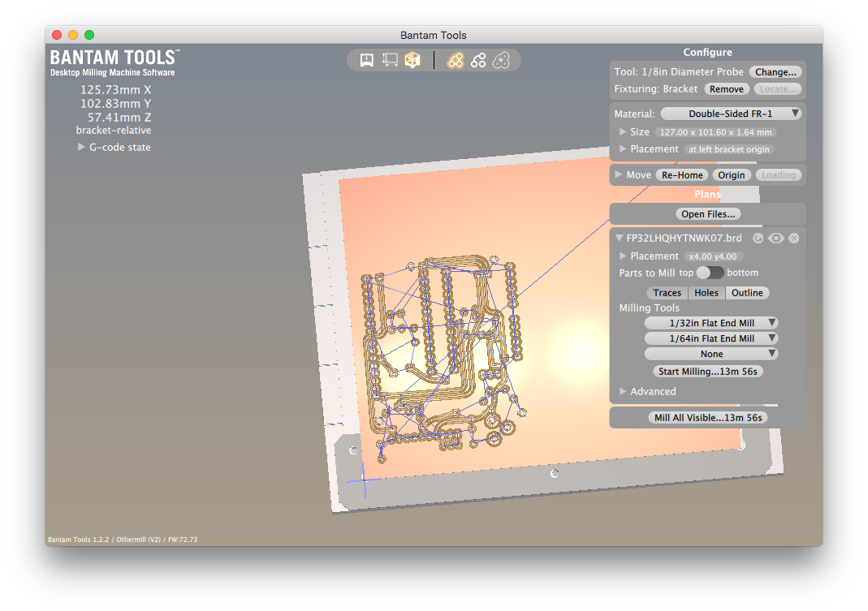This screenshot has width=868, height=611.
Task: Click the 125.73mm X coordinate readout
Action: tap(115, 89)
